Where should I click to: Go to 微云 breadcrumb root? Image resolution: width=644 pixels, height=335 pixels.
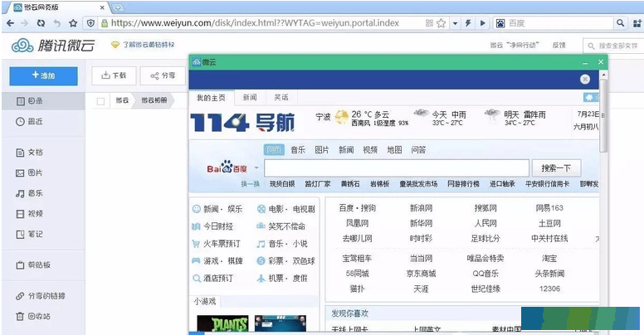(x=122, y=100)
